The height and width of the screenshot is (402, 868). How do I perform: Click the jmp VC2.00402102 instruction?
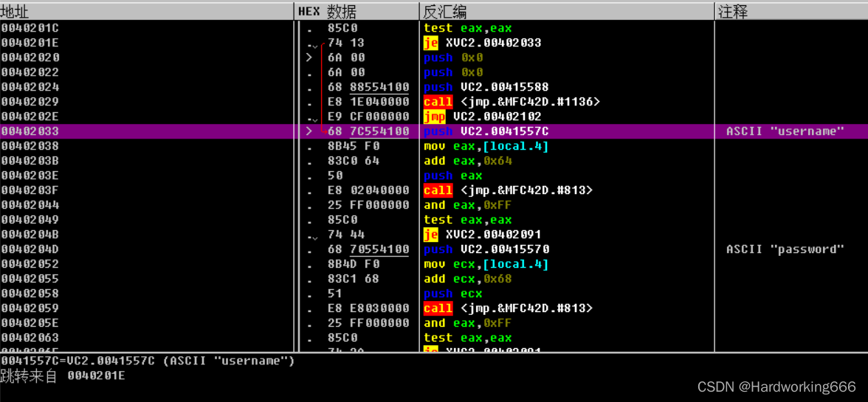coord(482,116)
